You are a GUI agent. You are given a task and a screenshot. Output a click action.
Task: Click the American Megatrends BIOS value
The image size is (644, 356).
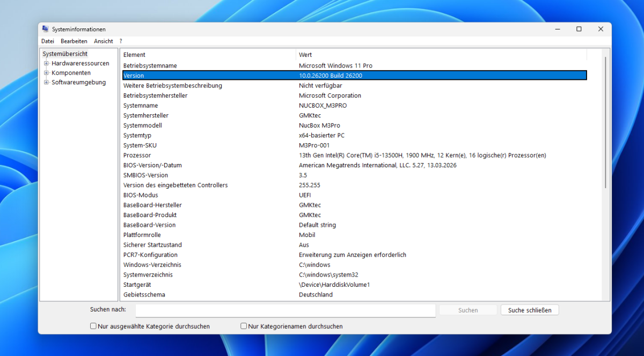[x=378, y=165]
